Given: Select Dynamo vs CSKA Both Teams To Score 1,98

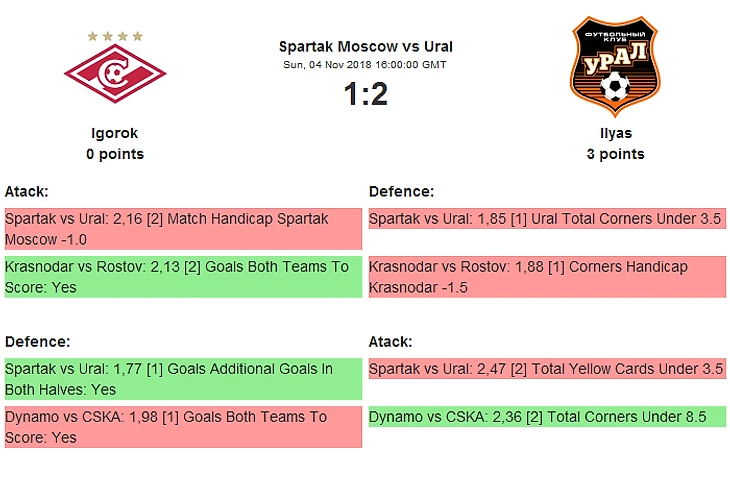Looking at the screenshot, I should pyautogui.click(x=183, y=427).
